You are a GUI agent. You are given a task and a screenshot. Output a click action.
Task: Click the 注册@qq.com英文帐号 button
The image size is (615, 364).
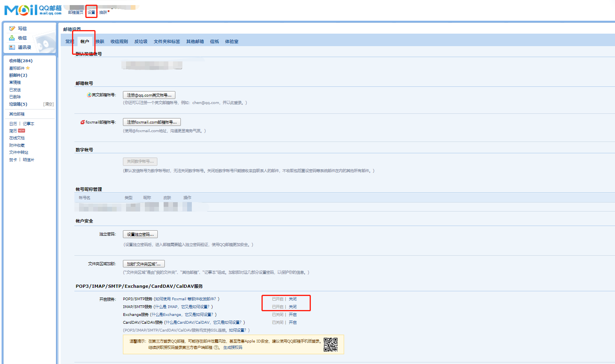click(149, 95)
